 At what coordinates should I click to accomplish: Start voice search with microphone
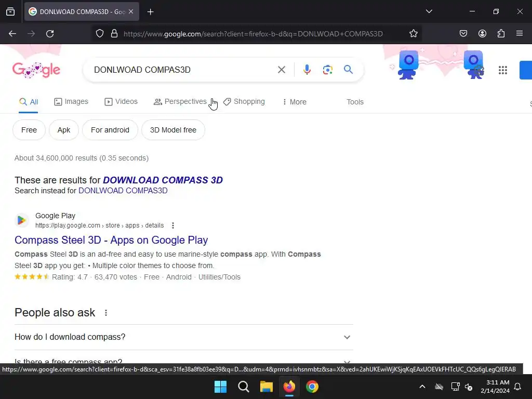[x=307, y=70]
